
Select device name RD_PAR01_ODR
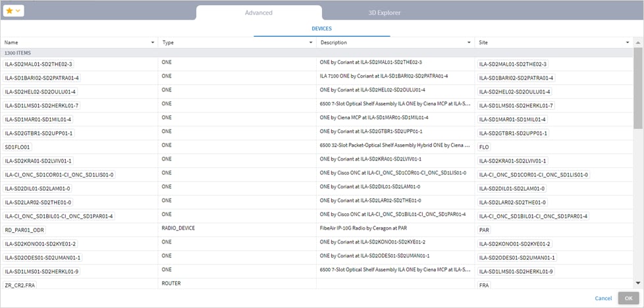coord(24,230)
